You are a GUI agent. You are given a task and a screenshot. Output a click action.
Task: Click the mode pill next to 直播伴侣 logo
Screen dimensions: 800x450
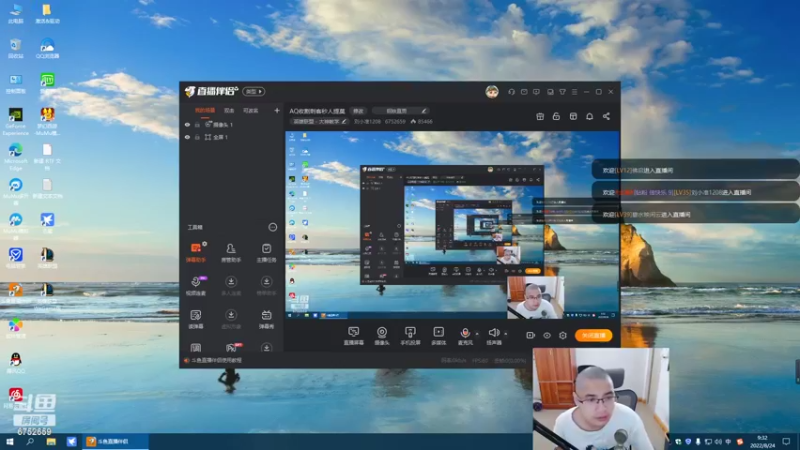[254, 92]
